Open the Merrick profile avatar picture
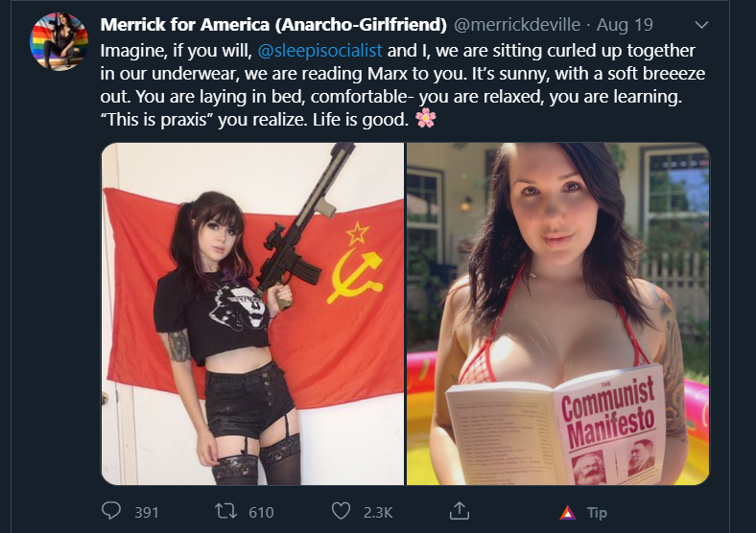 click(59, 41)
